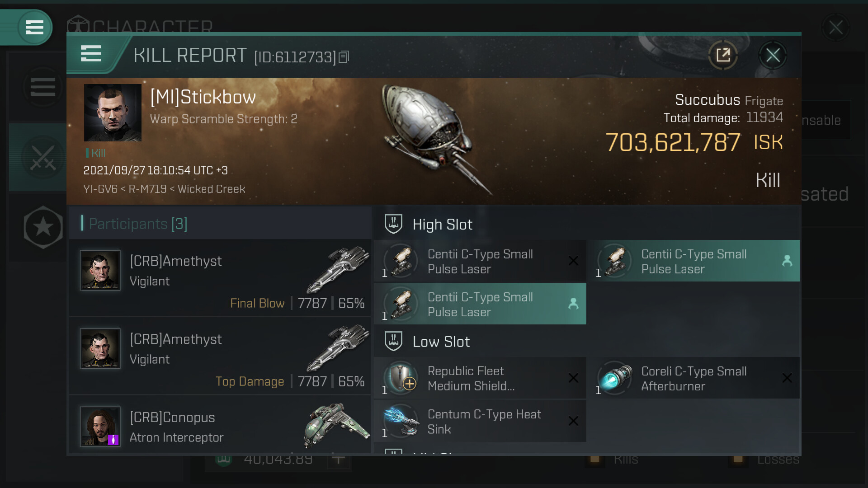
Task: Open Amethyst's Top Damage participant entry
Action: 220,356
